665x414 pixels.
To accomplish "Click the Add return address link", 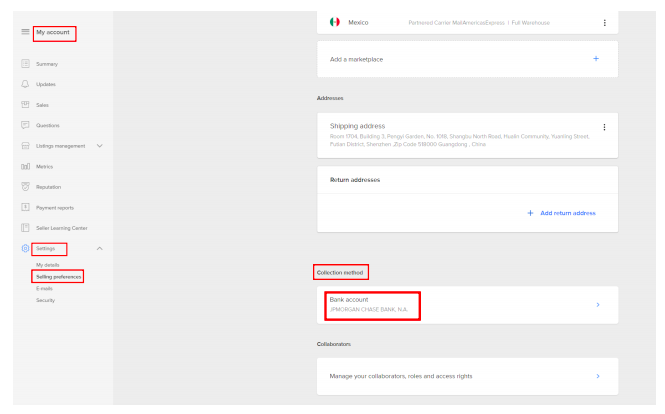I will click(568, 213).
